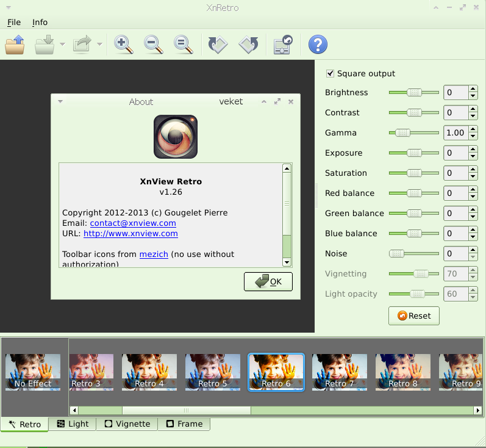
Task: Open the contact@xnview.com email link
Action: pos(133,223)
